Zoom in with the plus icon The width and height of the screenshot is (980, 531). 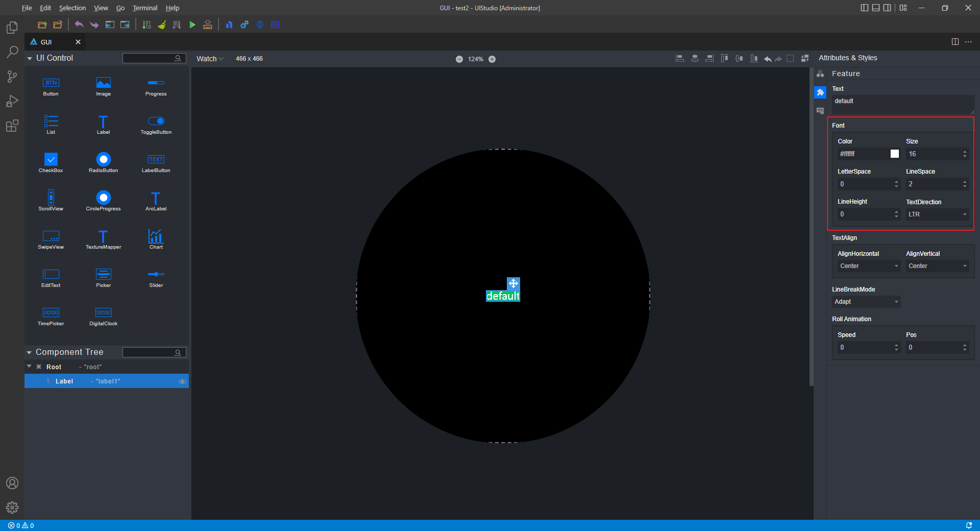tap(492, 59)
